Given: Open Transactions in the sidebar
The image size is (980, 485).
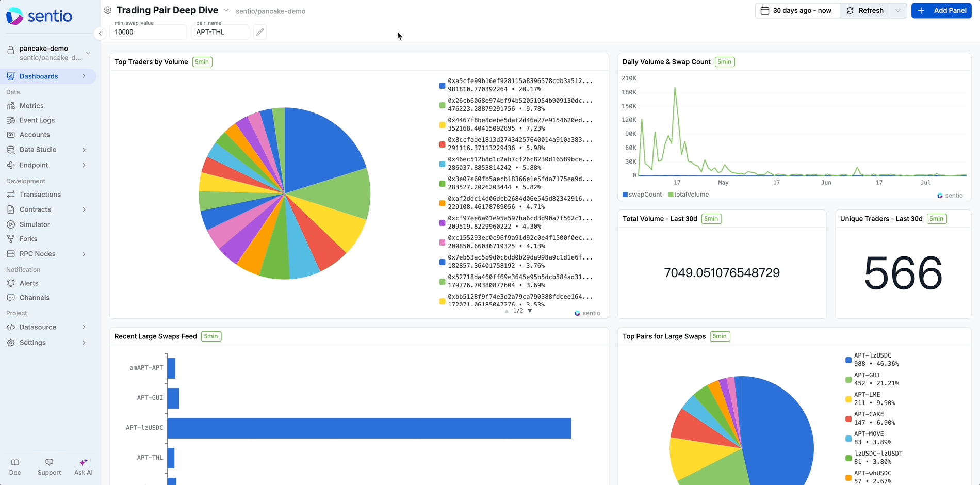Looking at the screenshot, I should 48,195.
